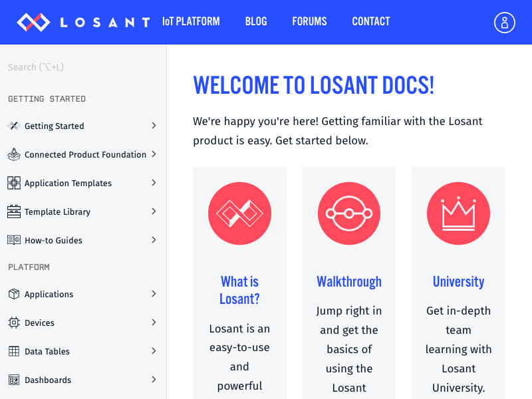Open the Walkthrough card title link

tap(349, 281)
